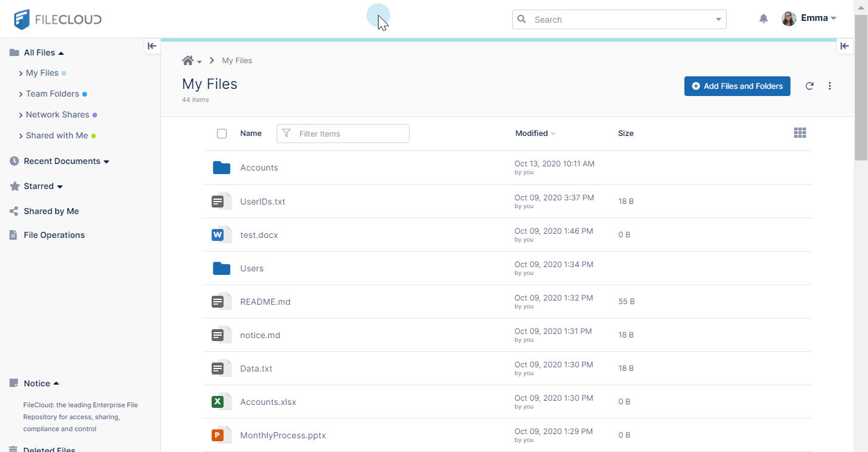Click the Users folder icon
The width and height of the screenshot is (868, 452).
click(222, 268)
